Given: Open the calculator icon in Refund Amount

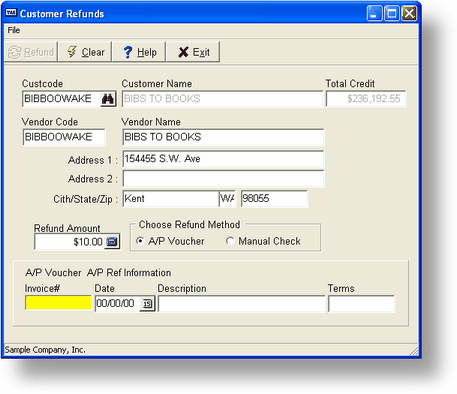Looking at the screenshot, I should 112,241.
